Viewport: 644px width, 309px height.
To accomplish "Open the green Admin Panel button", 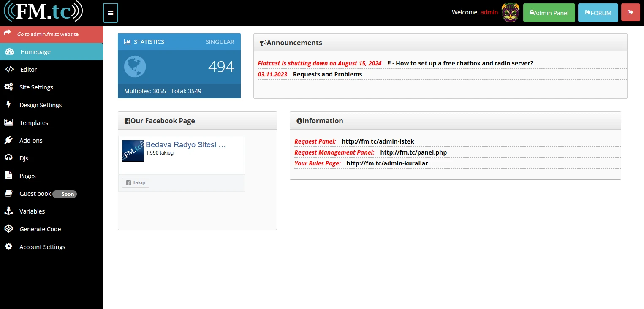I will click(549, 13).
